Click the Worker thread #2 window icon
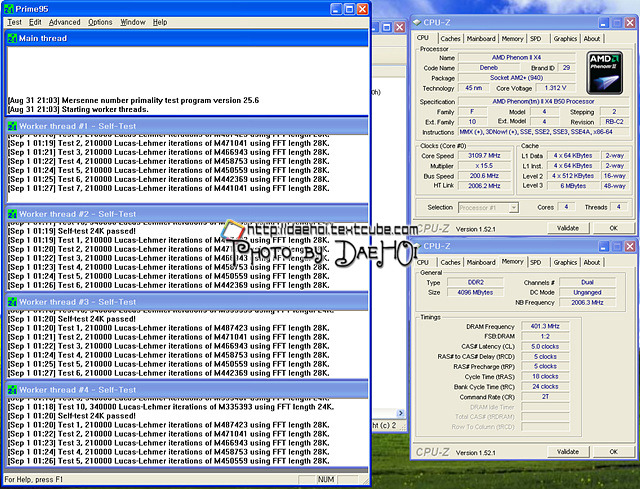The width and height of the screenshot is (640, 489). click(12, 214)
